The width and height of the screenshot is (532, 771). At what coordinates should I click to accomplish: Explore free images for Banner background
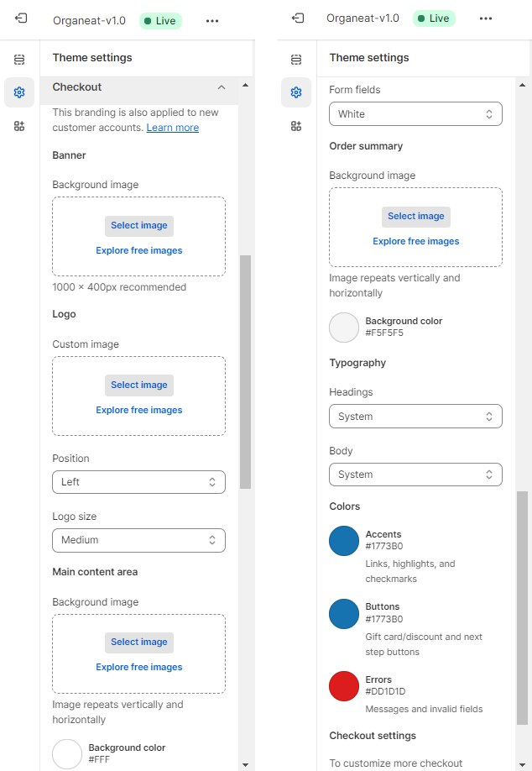pos(139,250)
